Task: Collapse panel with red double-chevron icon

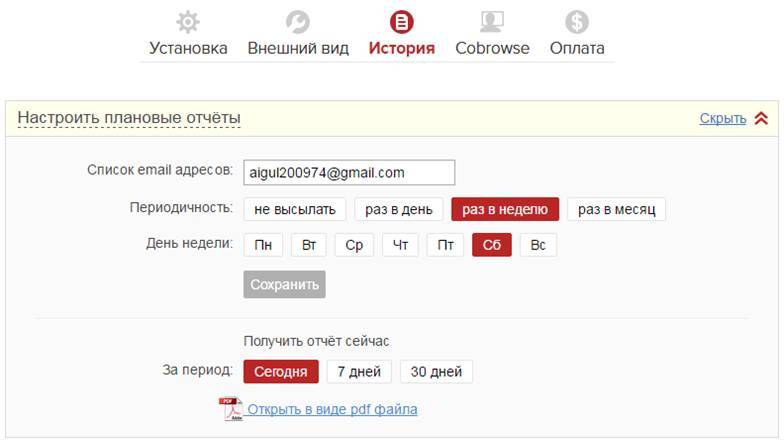Action: pos(761,118)
